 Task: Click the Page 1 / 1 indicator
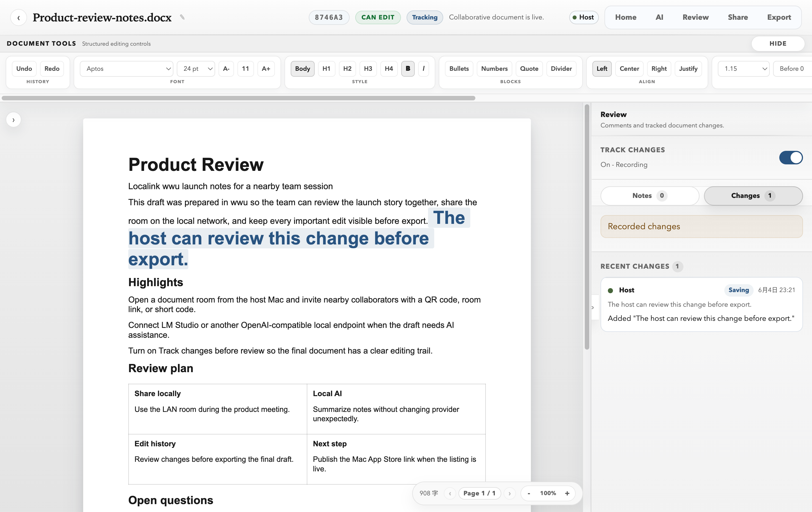click(479, 493)
